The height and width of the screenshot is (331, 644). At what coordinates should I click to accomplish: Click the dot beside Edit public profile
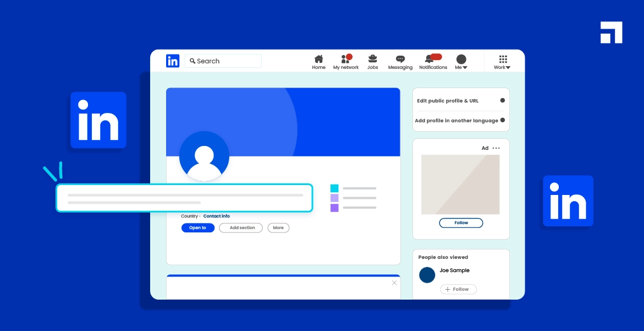[502, 100]
